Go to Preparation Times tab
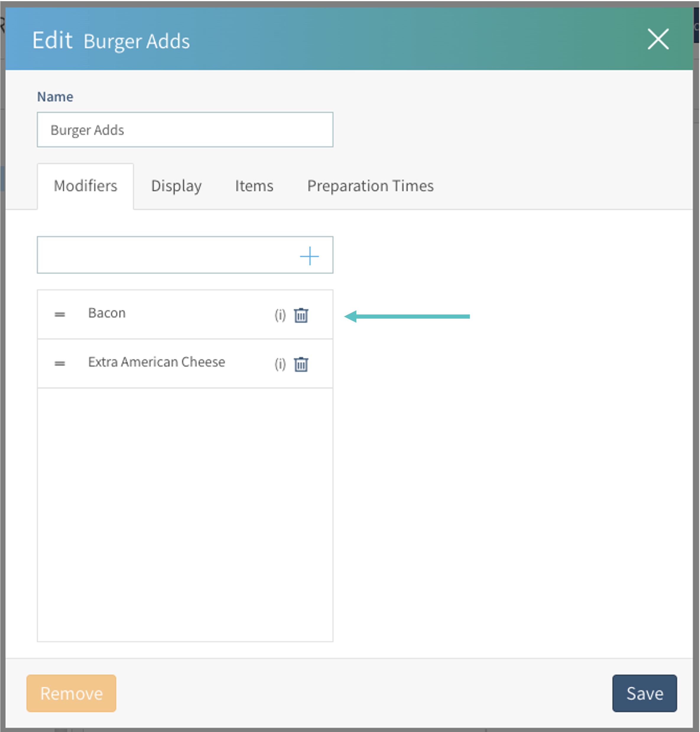The height and width of the screenshot is (732, 700). [370, 186]
